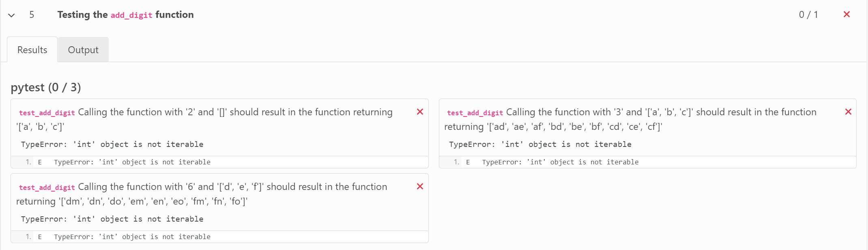Select the Results tab

pos(32,50)
